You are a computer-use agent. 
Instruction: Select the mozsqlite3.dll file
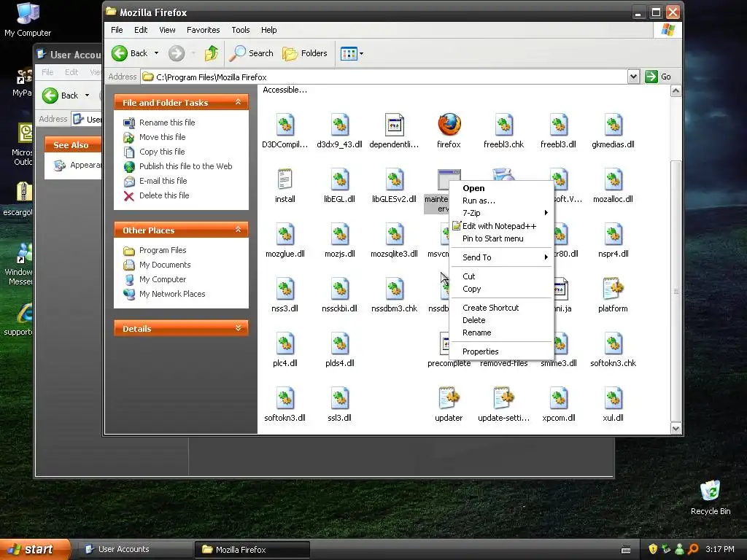(x=395, y=240)
